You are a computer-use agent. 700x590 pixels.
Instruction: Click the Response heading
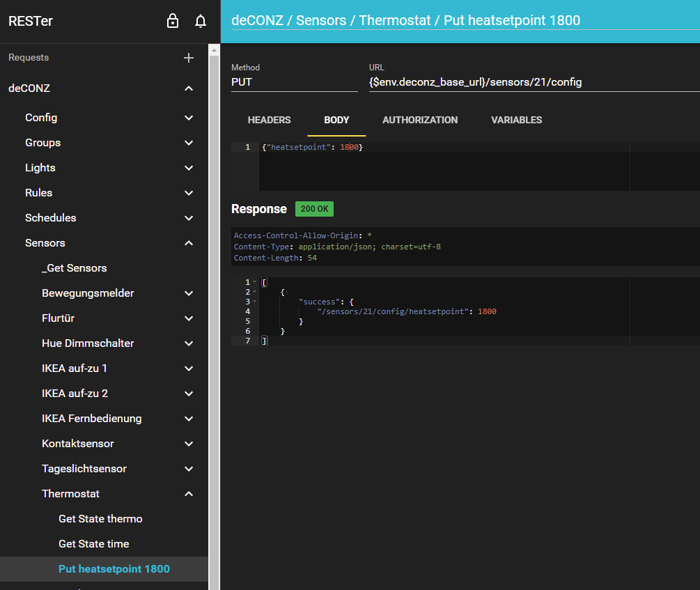(x=259, y=209)
